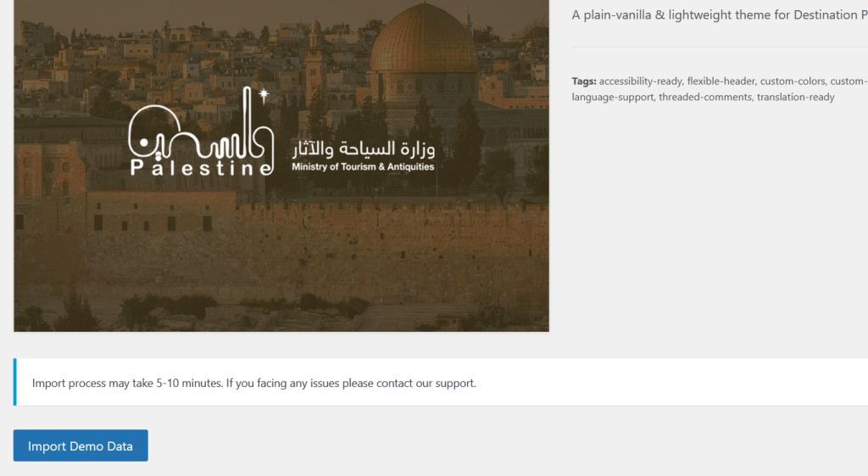Screen dimensions: 868x476
Task: Click the Palestine logo graphic in screenshot
Action: pyautogui.click(x=201, y=132)
